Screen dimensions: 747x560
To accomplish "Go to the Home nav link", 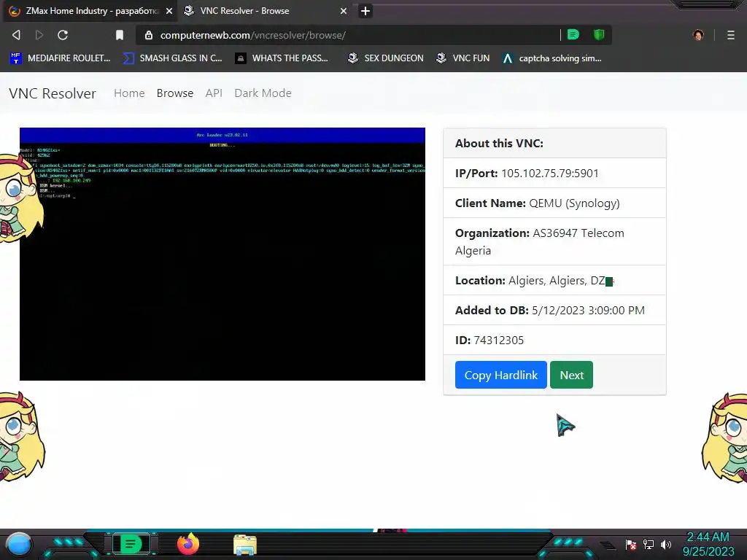I will 129,93.
